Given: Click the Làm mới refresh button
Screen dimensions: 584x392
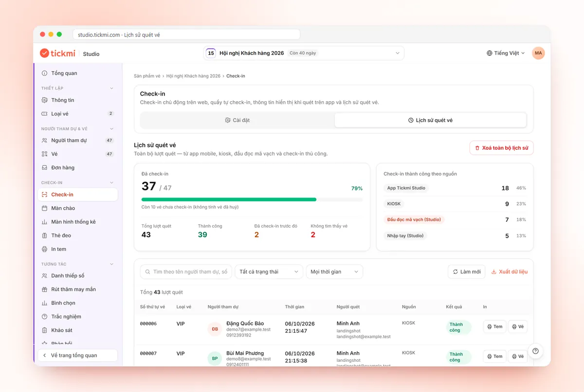Looking at the screenshot, I should pyautogui.click(x=467, y=272).
